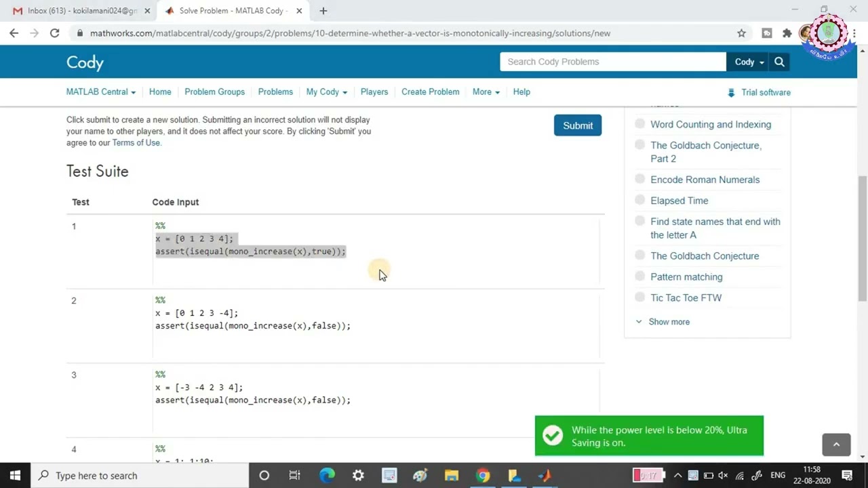Click the lock icon in address bar
This screenshot has height=488, width=868.
click(80, 33)
